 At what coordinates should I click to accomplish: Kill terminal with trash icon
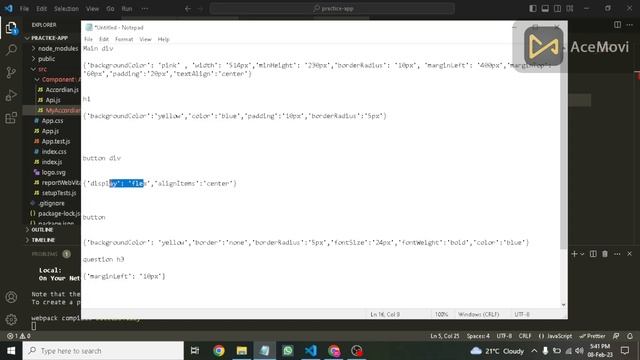pyautogui.click(x=605, y=254)
